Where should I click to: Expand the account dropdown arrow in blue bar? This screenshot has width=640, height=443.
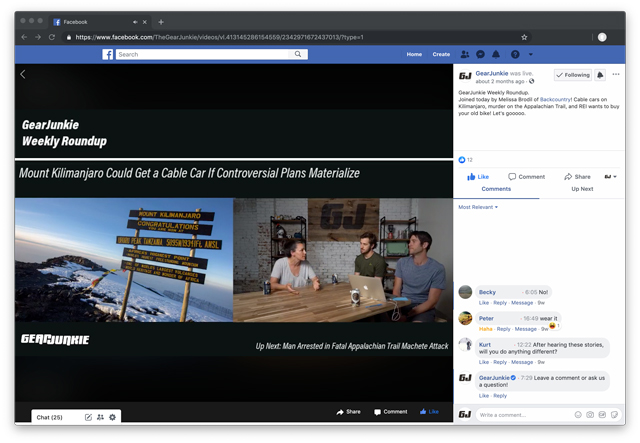[x=531, y=54]
